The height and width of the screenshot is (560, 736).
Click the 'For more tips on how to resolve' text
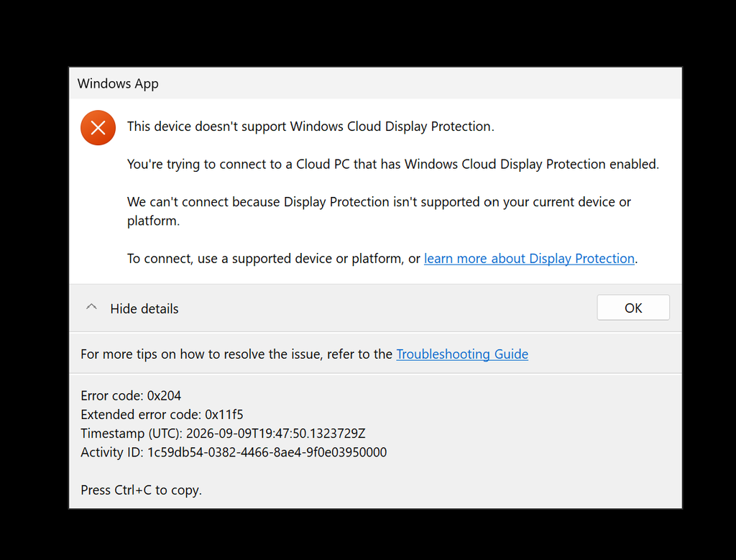click(236, 354)
